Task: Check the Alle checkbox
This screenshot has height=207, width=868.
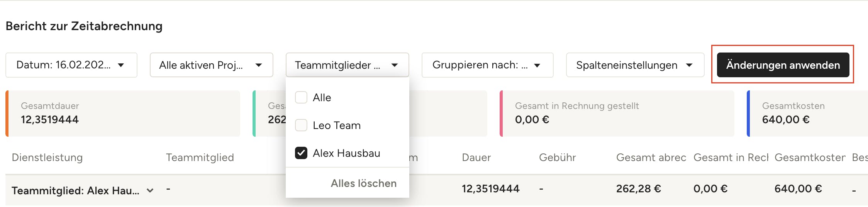Action: pyautogui.click(x=301, y=97)
